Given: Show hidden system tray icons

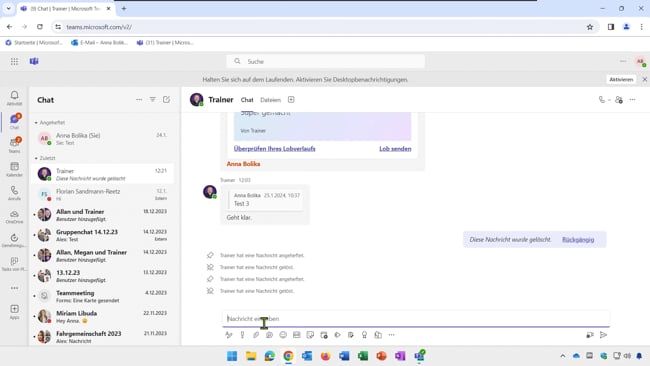Looking at the screenshot, I should pos(563,356).
